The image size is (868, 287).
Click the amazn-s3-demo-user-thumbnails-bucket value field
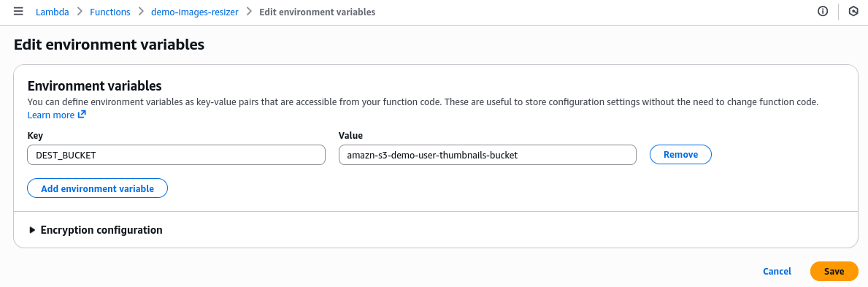(x=487, y=155)
